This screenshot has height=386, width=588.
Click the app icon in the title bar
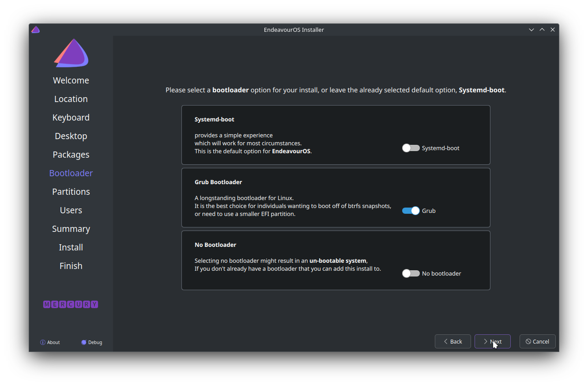36,30
